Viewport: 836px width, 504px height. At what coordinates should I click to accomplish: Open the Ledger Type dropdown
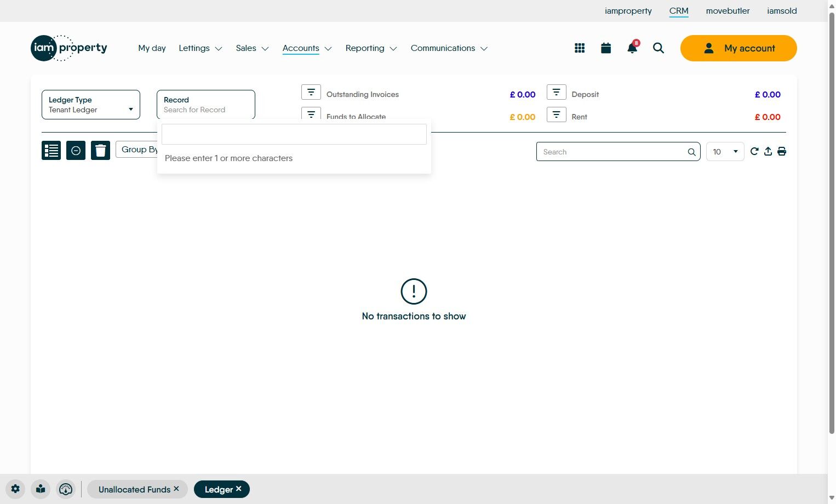(91, 105)
